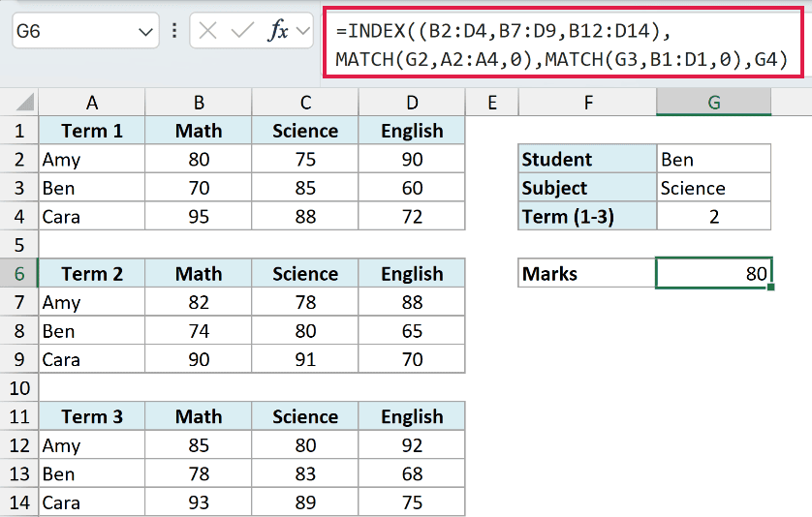Click Math header in Term 1 table
812x517 pixels.
coord(199,131)
